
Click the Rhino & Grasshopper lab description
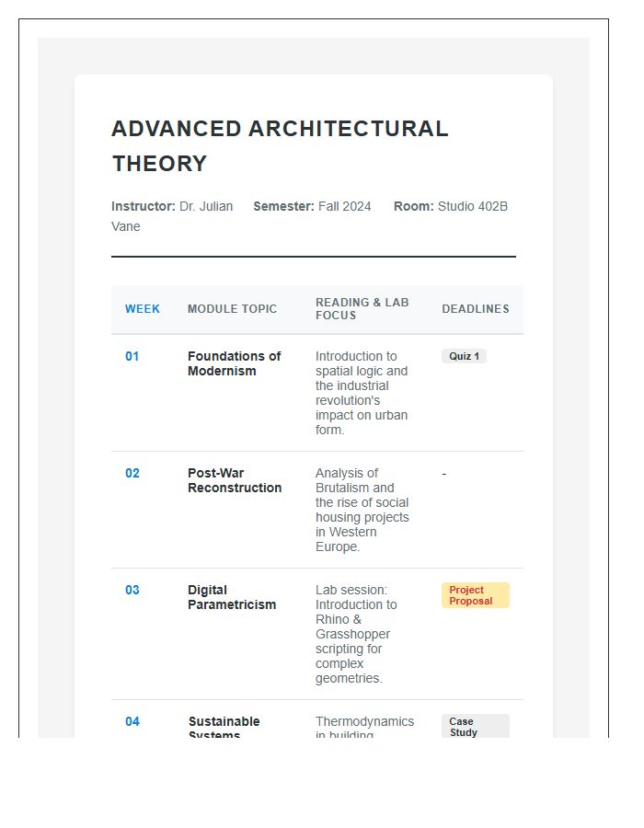(356, 634)
